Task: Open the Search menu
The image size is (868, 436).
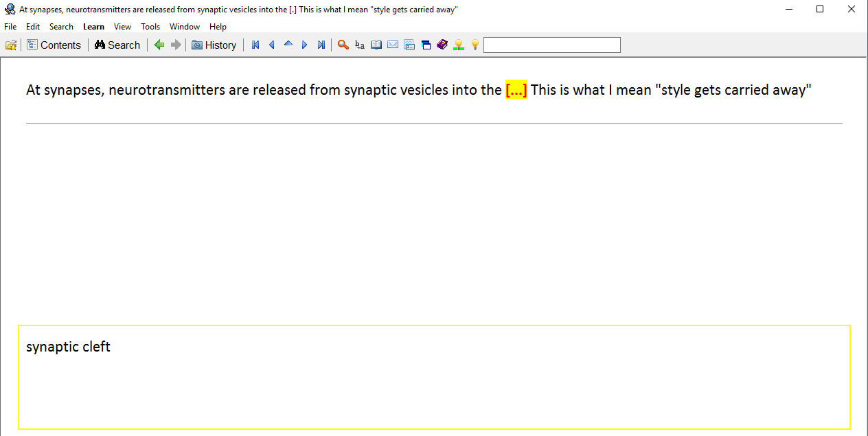Action: (61, 27)
